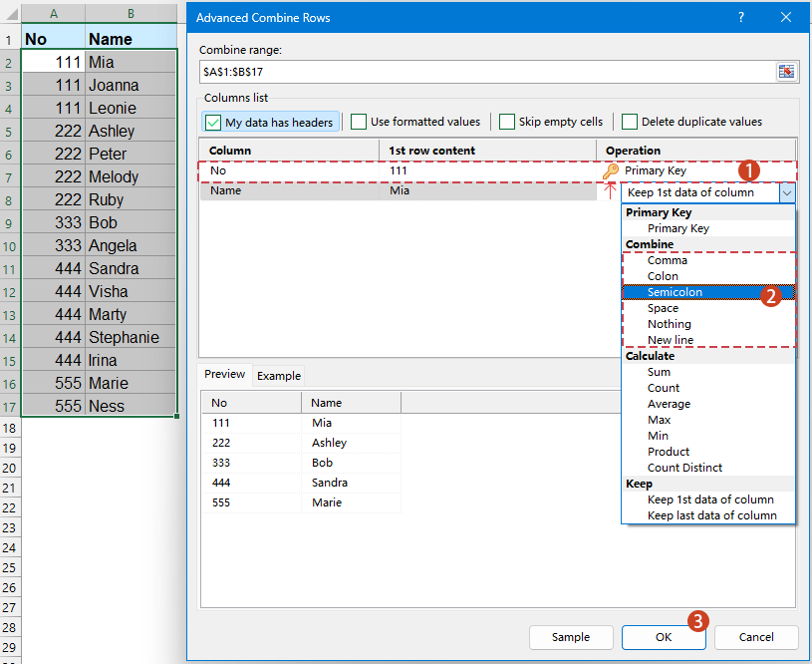Click the Cancel button
This screenshot has width=812, height=664.
[756, 637]
